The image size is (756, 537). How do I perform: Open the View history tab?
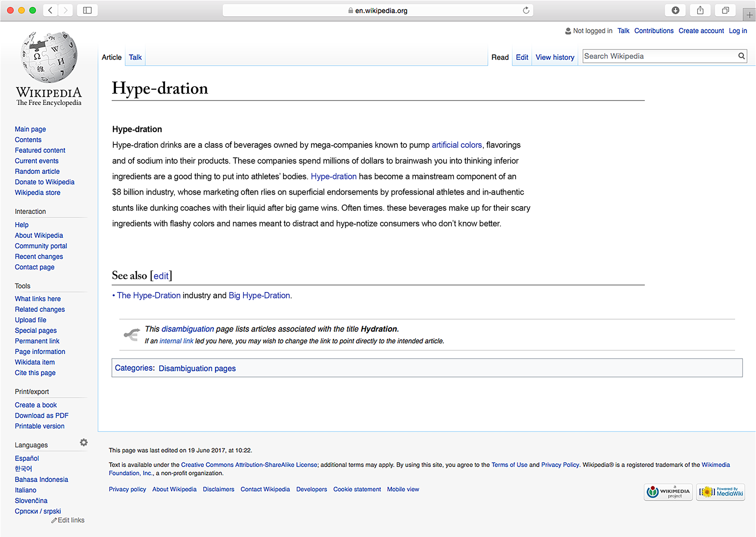pyautogui.click(x=555, y=57)
